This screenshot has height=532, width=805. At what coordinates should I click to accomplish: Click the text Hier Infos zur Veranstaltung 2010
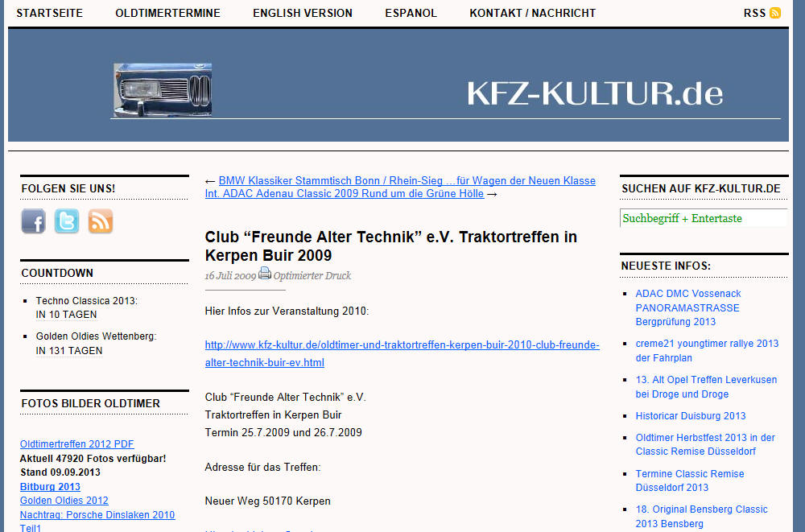(x=287, y=311)
